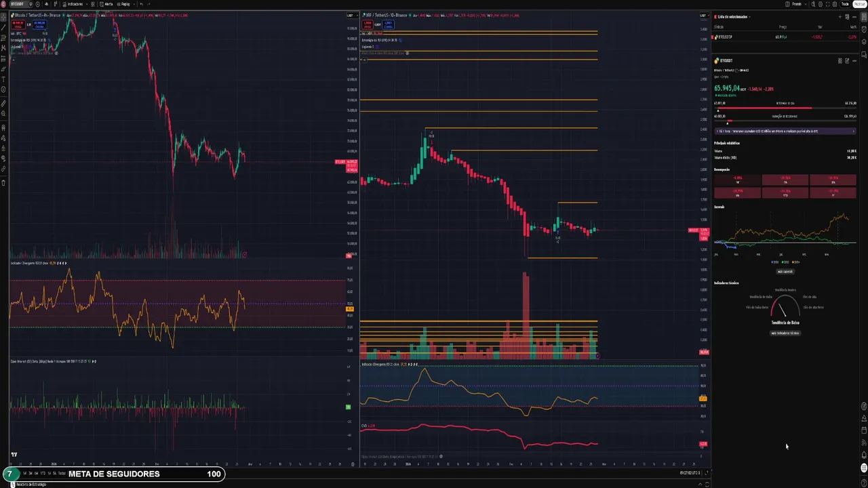
Task: Open watchlist three-dots more menu
Action: 854,17
